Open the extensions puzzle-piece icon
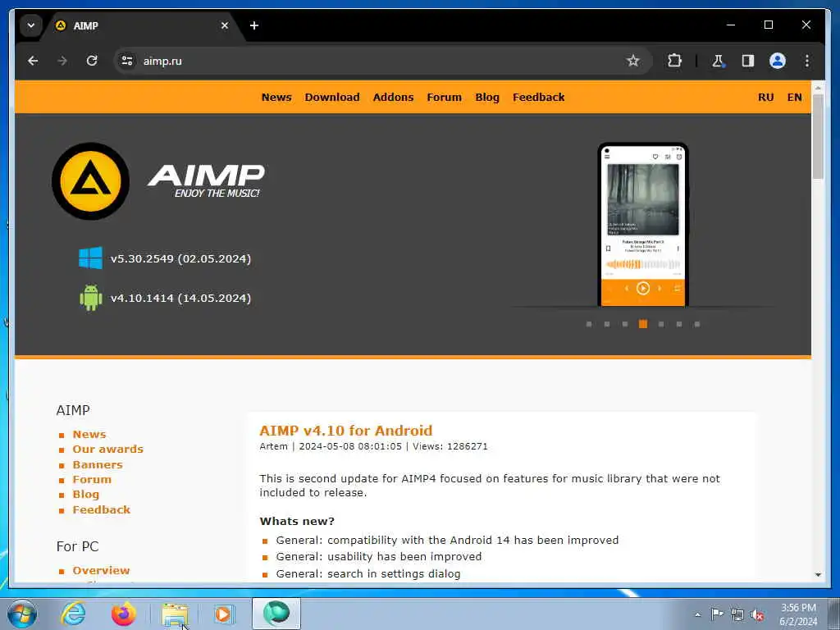Image resolution: width=840 pixels, height=630 pixels. pos(674,61)
